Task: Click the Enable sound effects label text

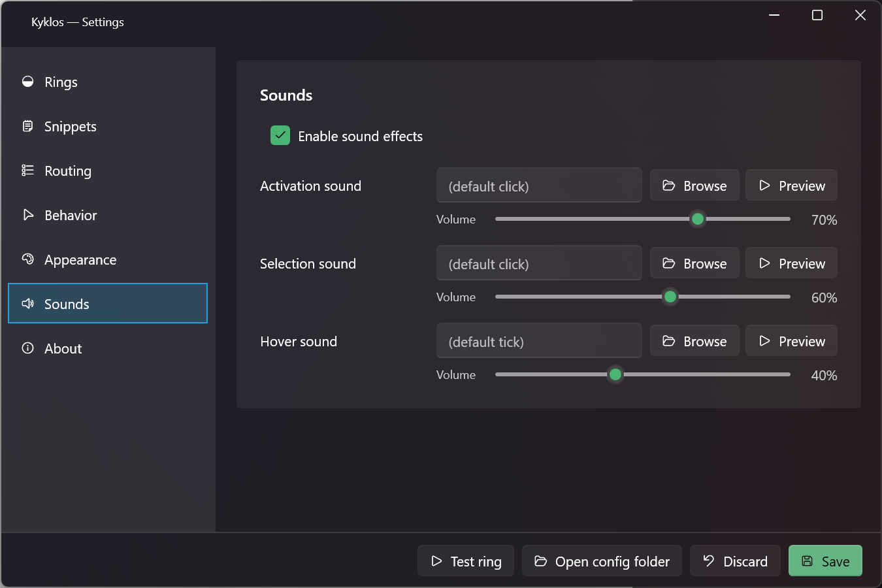Action: (x=360, y=137)
